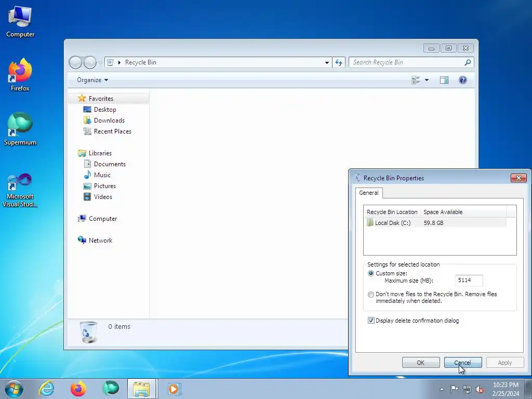This screenshot has width=532, height=399.
Task: Click OK in Recycle Bin Properties
Action: coord(421,363)
